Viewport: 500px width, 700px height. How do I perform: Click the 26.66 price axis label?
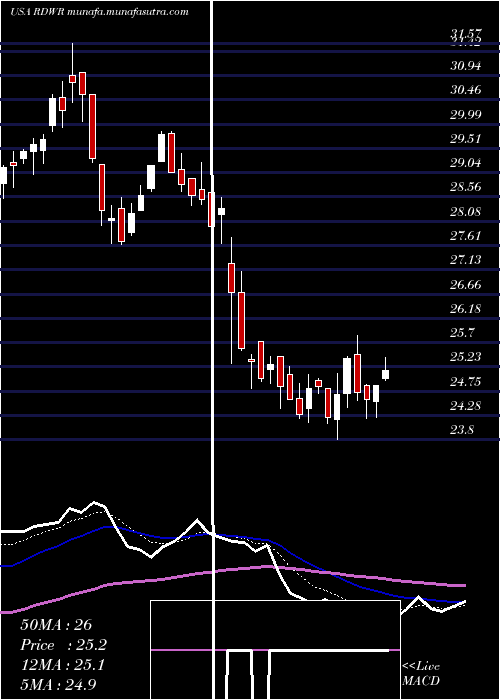466,285
